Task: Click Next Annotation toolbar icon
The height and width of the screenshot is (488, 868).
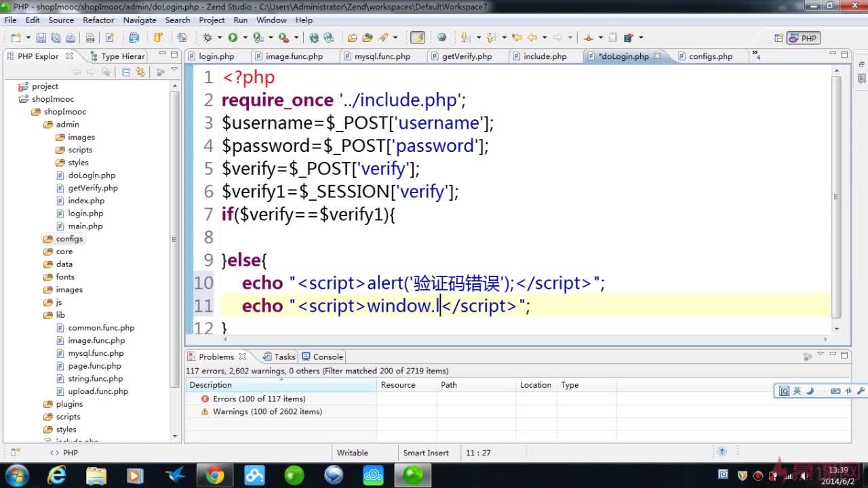Action: click(466, 38)
